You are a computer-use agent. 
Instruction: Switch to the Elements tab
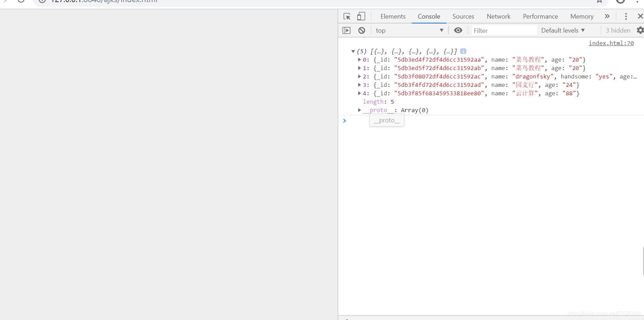[393, 16]
